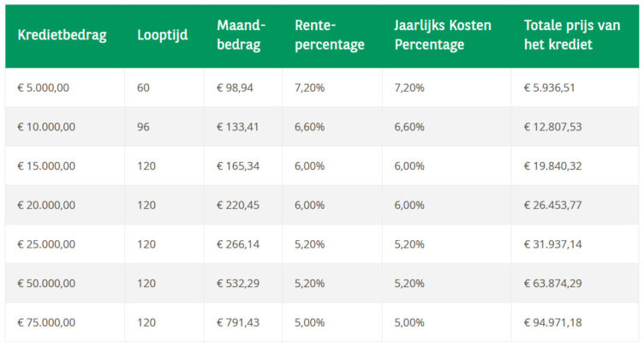Image resolution: width=644 pixels, height=348 pixels.
Task: Select the Totale prijs van het krediet header
Action: click(x=572, y=35)
